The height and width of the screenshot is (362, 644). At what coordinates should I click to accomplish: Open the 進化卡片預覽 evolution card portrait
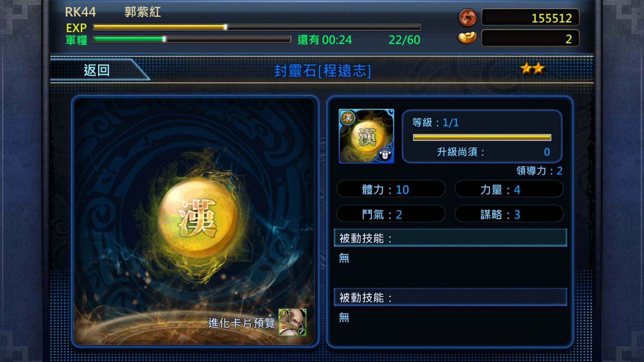coord(292,322)
